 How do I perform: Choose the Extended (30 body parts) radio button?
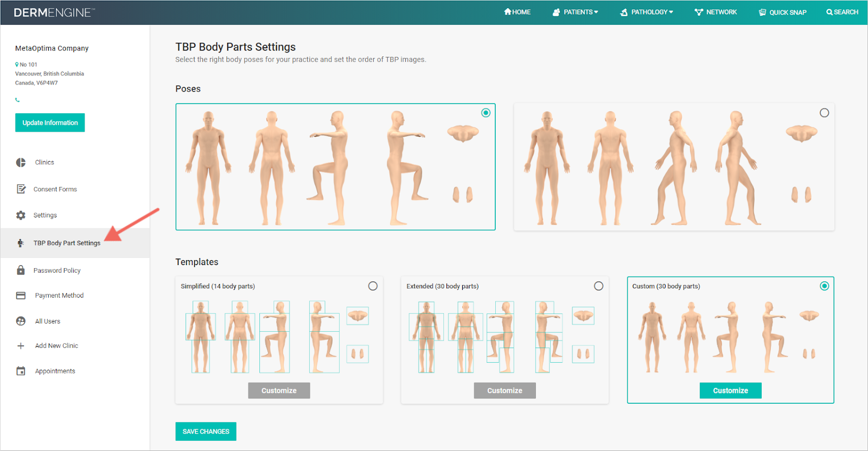(x=598, y=286)
